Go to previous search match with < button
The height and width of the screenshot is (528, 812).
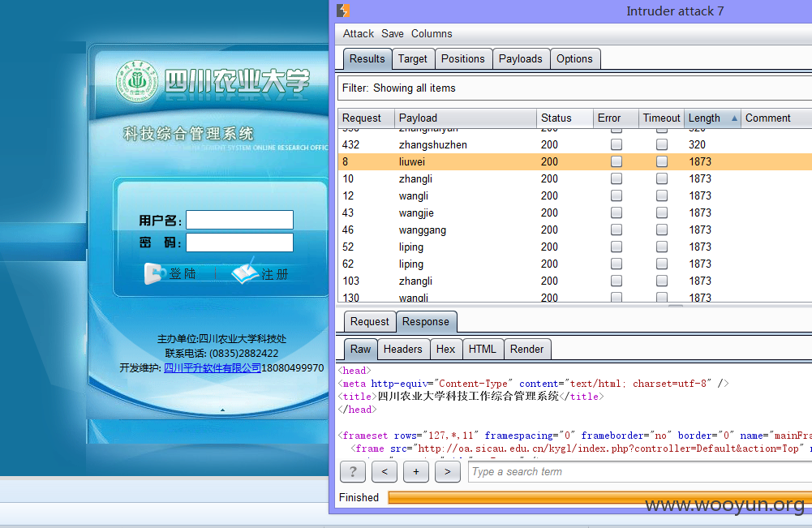point(385,471)
